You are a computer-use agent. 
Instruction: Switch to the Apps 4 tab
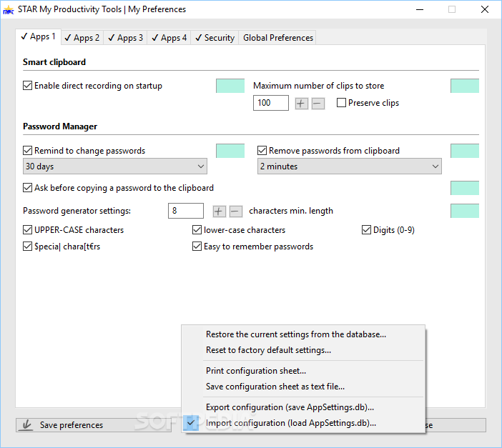(169, 38)
